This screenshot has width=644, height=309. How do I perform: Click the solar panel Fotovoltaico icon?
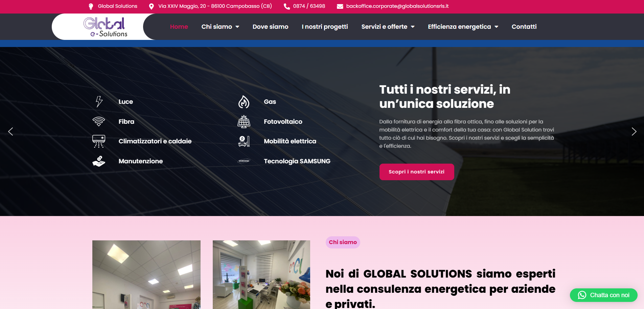(x=244, y=122)
